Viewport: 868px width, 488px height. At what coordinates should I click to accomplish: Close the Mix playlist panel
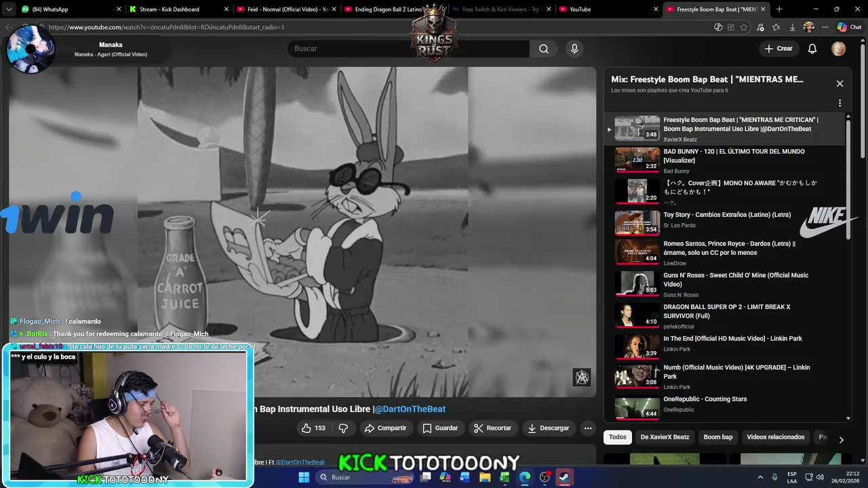(x=840, y=83)
